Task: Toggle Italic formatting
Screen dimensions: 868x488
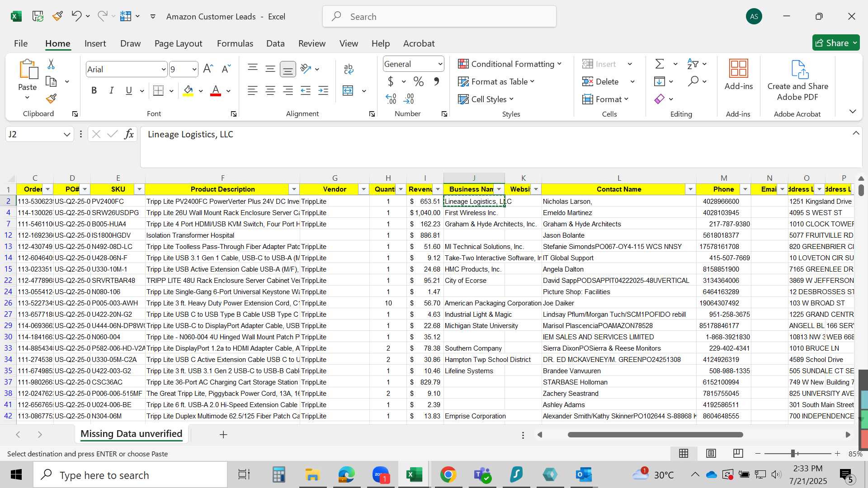Action: (x=111, y=90)
